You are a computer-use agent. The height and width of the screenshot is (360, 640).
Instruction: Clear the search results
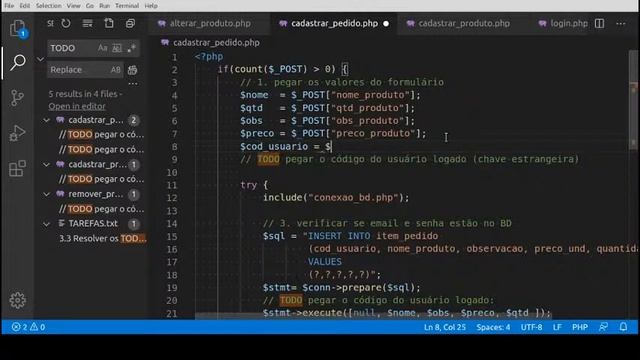(87, 24)
